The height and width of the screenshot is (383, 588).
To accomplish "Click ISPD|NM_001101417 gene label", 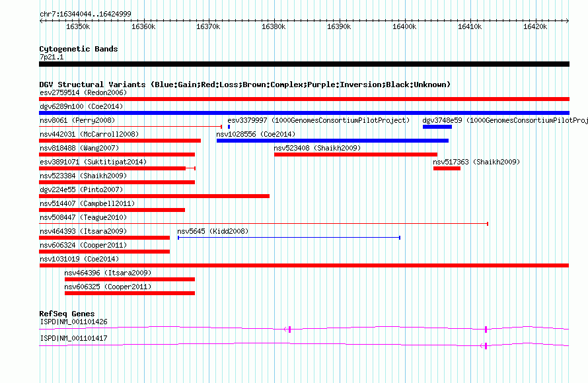I will (x=73, y=338).
